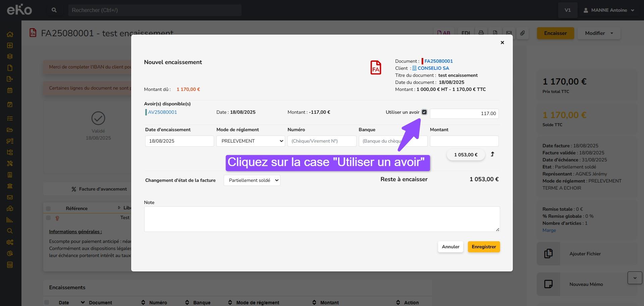Select the Facture d'avancement tab

[99, 189]
